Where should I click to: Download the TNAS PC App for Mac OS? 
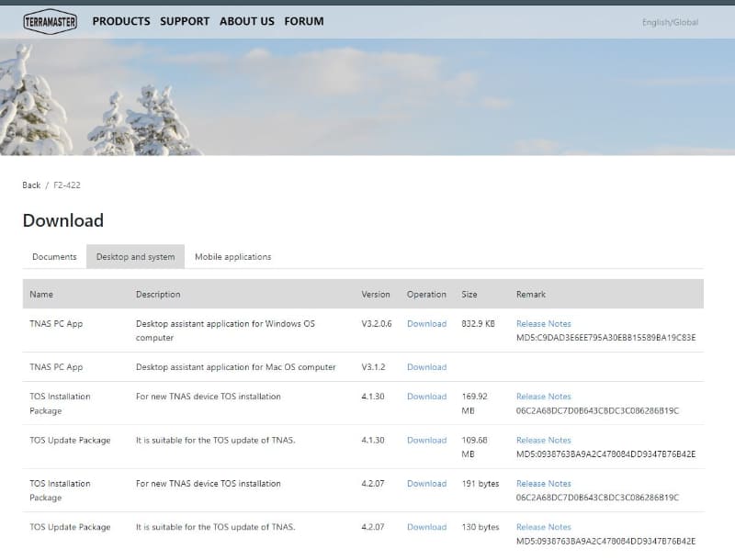426,366
